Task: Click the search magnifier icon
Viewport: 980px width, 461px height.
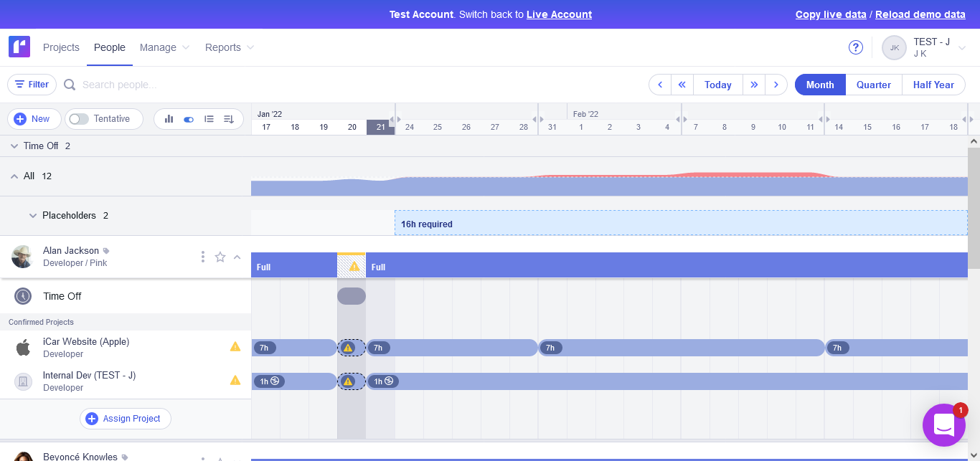Action: [x=70, y=85]
